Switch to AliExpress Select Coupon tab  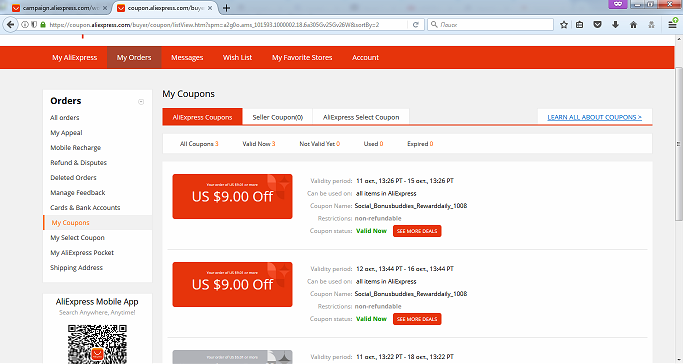(361, 117)
